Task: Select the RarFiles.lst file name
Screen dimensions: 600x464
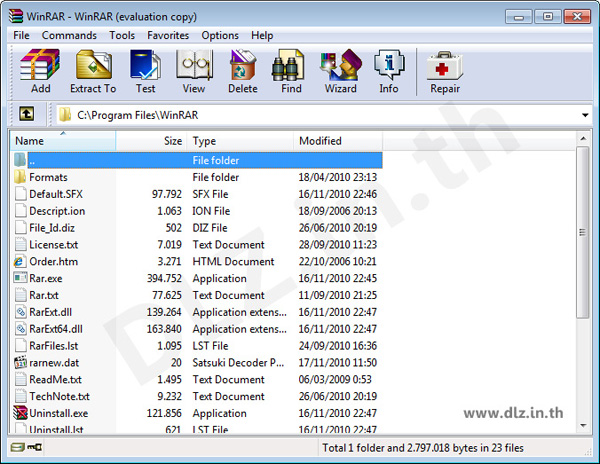Action: click(54, 345)
